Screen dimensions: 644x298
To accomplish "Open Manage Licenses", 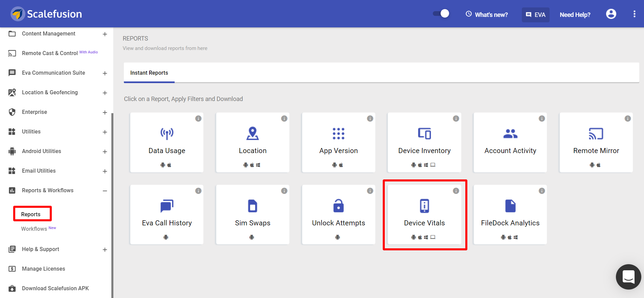I will [x=44, y=269].
